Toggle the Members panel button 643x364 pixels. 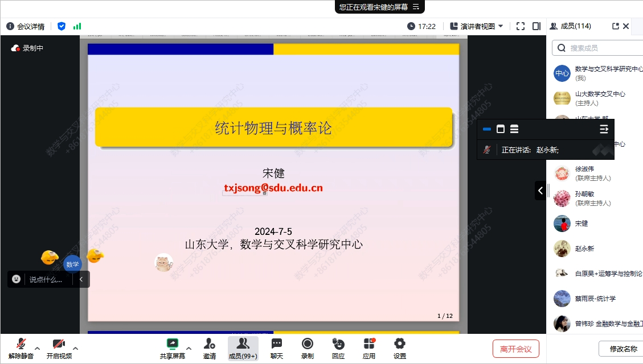coord(243,348)
